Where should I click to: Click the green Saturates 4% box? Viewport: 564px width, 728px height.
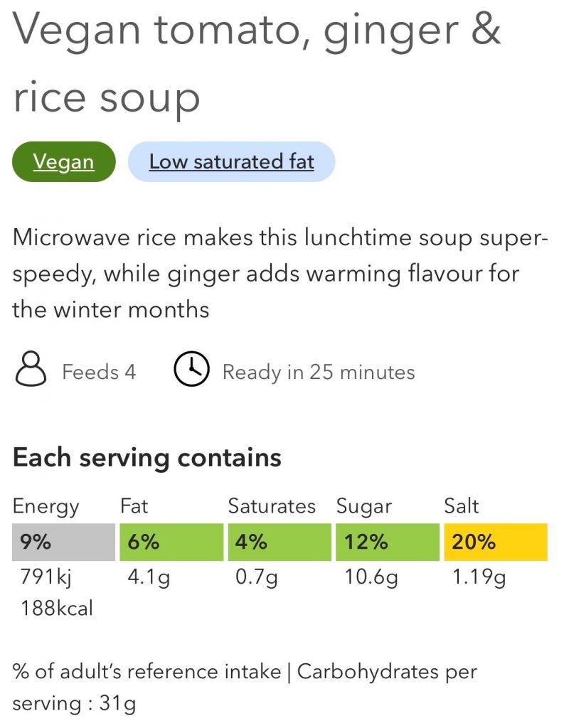tap(280, 542)
